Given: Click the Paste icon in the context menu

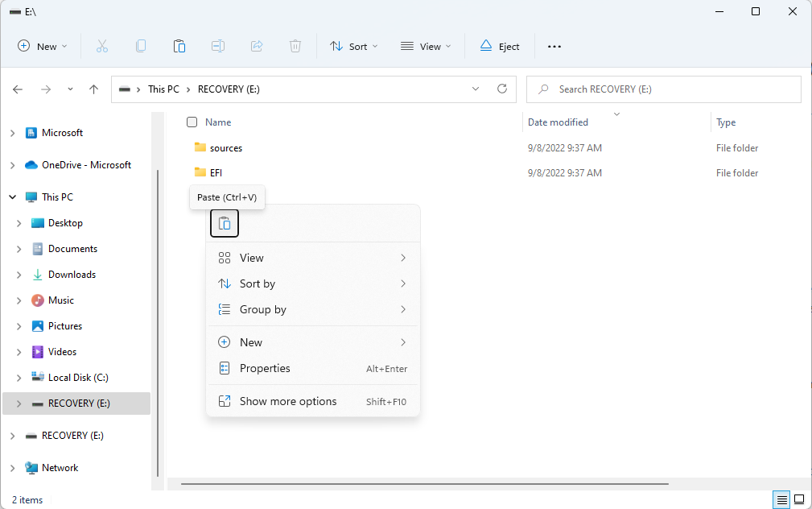Looking at the screenshot, I should pos(224,223).
